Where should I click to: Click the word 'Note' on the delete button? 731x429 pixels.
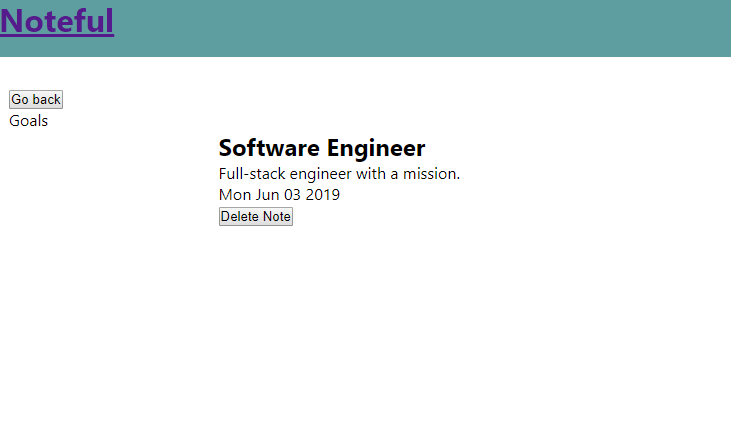click(x=275, y=217)
